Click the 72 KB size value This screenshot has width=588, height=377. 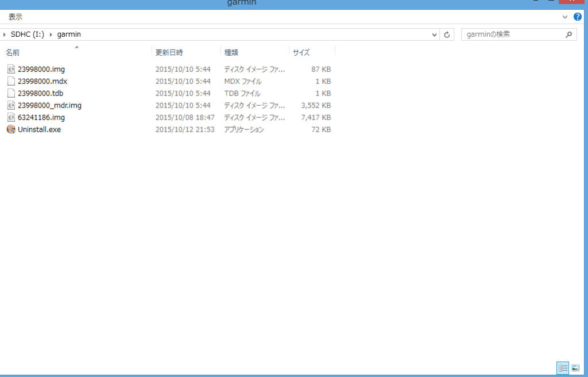click(321, 129)
